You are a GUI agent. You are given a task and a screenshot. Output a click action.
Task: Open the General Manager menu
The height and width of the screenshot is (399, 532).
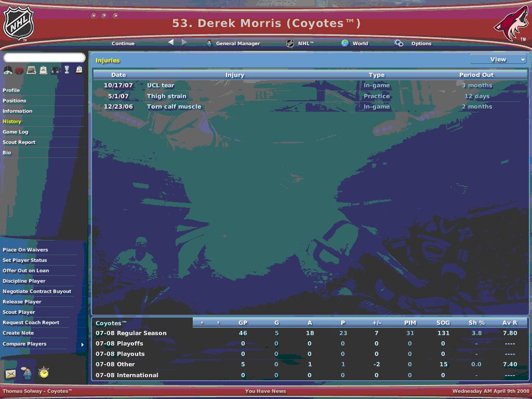pos(238,44)
